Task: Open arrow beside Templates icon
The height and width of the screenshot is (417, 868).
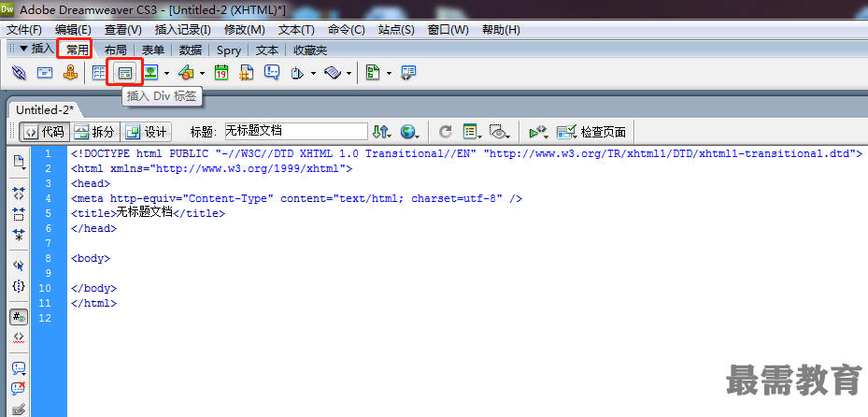Action: [x=390, y=73]
